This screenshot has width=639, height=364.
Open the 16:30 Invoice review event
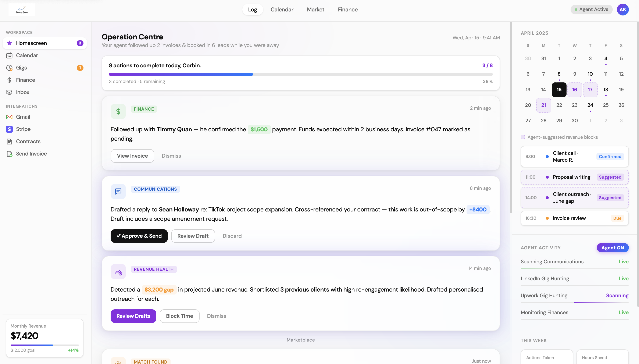point(575,218)
